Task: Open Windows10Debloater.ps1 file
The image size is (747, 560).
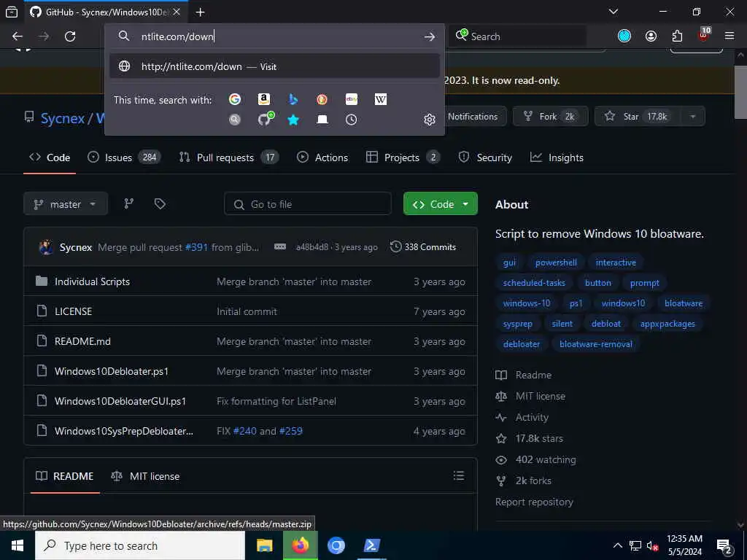Action: coord(112,371)
